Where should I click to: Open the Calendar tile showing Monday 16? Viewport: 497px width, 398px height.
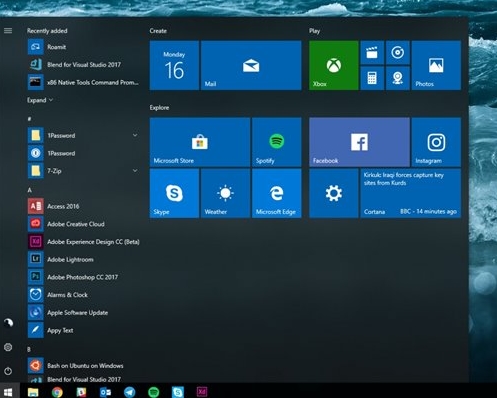coord(174,65)
